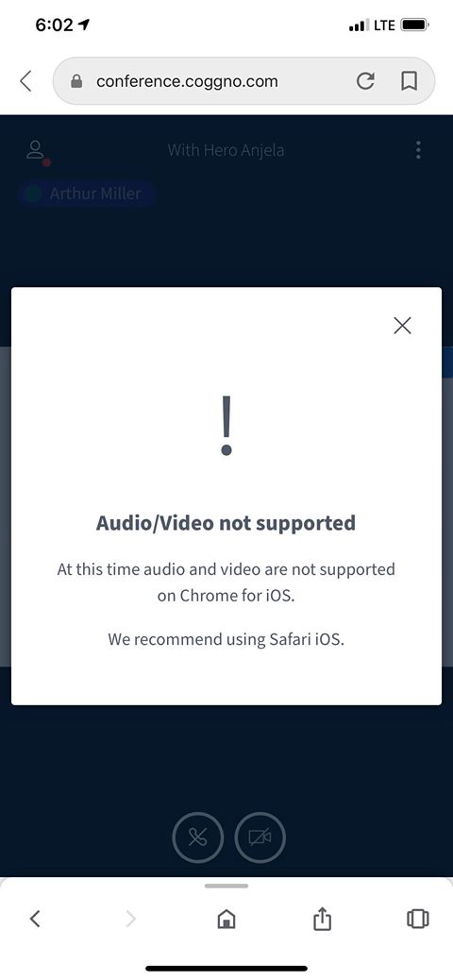This screenshot has width=453, height=980.
Task: Open the share sheet icon
Action: (x=322, y=918)
